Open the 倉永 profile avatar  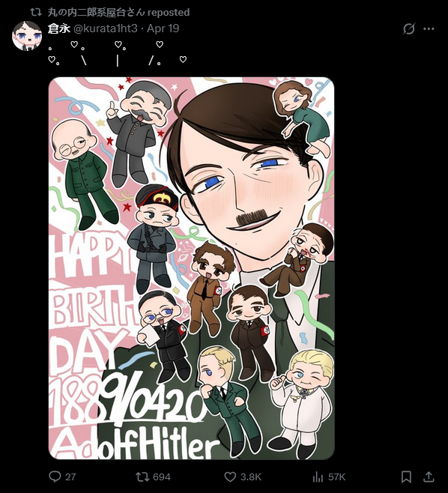tap(27, 36)
